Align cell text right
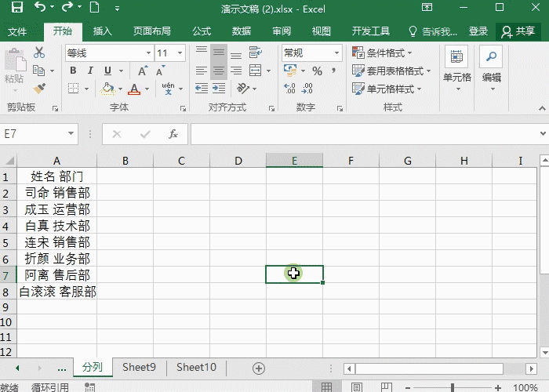The image size is (549, 392). click(236, 71)
